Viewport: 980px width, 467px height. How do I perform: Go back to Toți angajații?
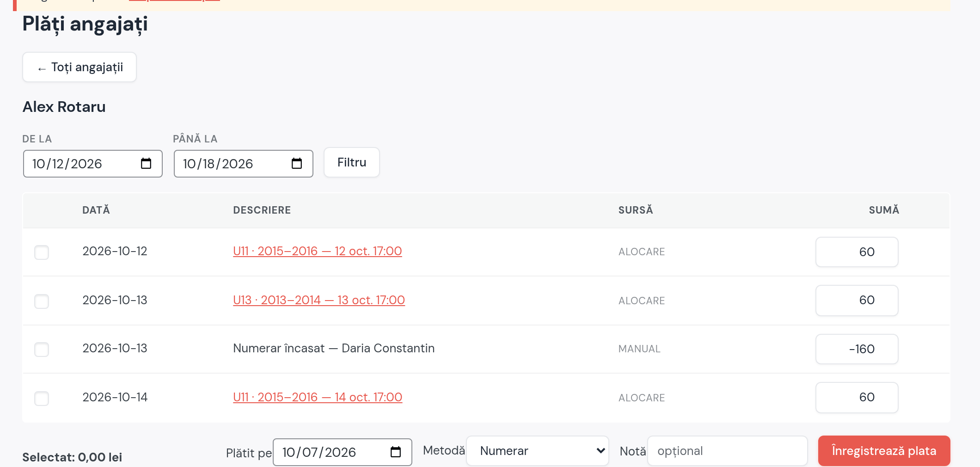pyautogui.click(x=80, y=67)
